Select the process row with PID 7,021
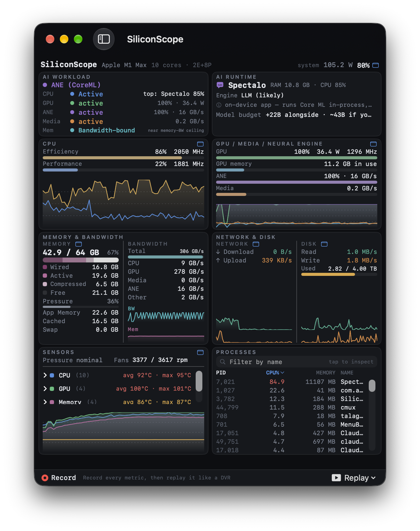This screenshot has height=531, width=420. [290, 382]
